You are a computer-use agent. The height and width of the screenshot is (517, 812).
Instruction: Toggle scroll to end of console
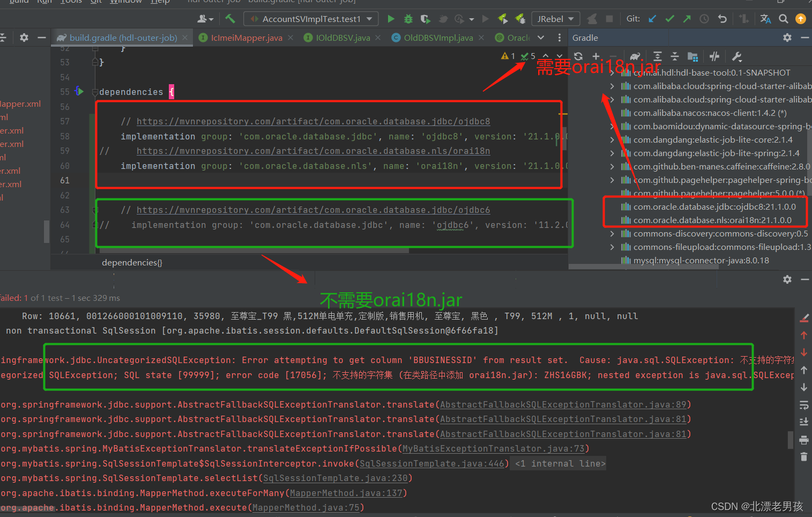[803, 422]
